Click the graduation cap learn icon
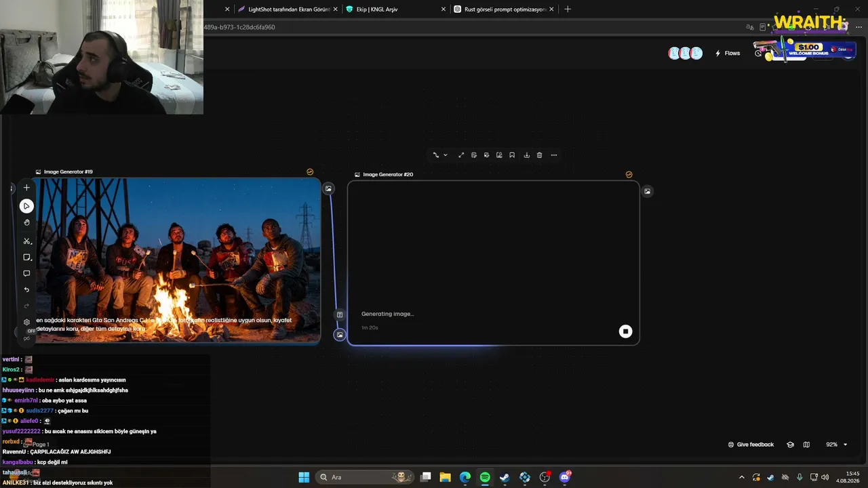 point(790,445)
